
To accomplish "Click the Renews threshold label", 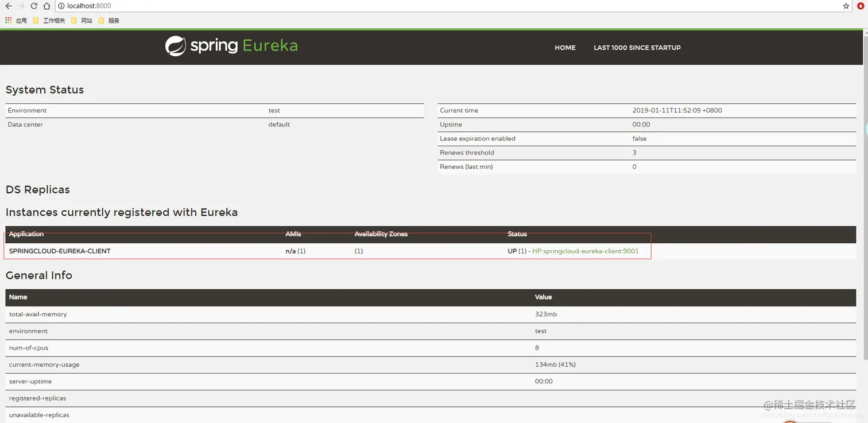I will (x=467, y=153).
